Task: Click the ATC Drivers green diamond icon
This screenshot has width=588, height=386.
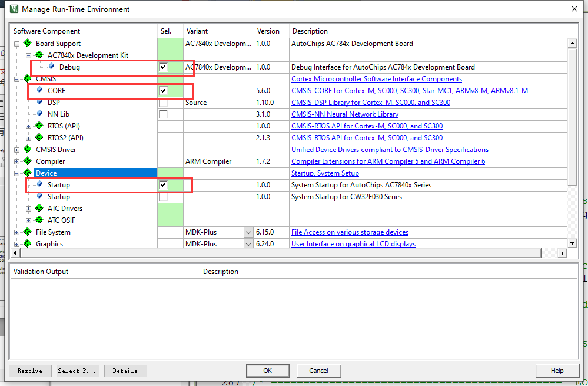Action: pyautogui.click(x=39, y=208)
